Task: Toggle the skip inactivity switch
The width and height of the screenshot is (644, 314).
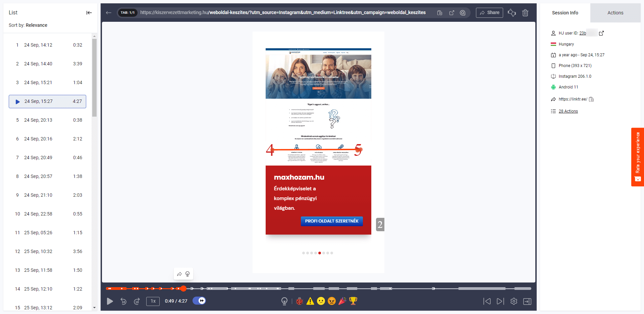Action: pos(199,301)
